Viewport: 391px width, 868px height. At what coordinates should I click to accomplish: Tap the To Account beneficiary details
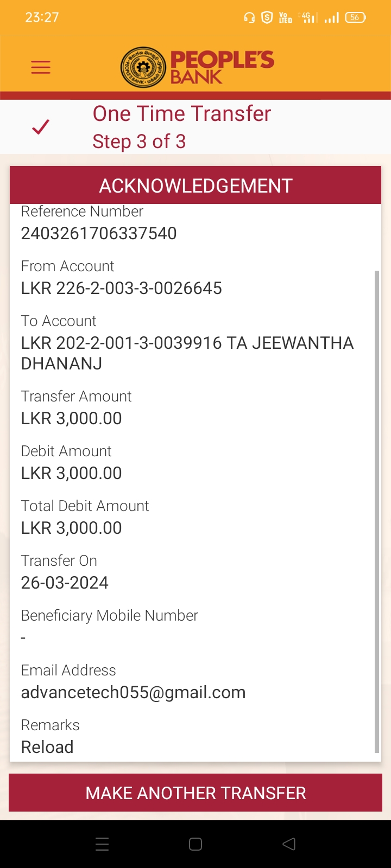tap(187, 353)
